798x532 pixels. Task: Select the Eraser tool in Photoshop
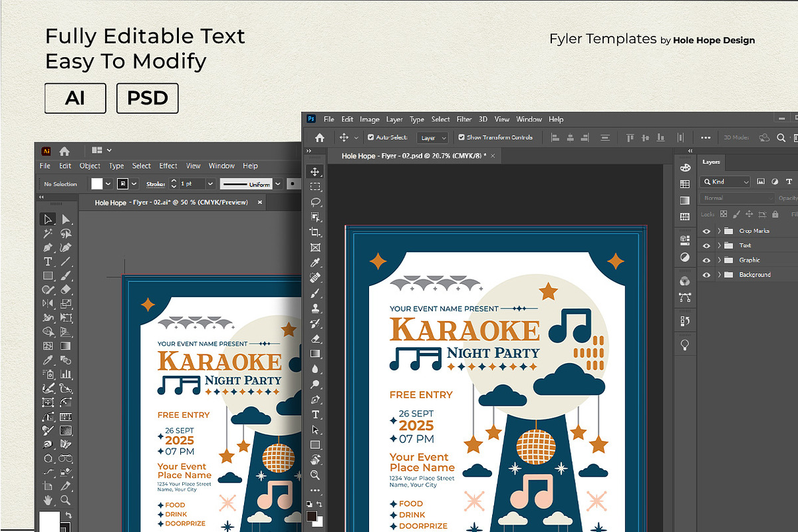(x=315, y=338)
